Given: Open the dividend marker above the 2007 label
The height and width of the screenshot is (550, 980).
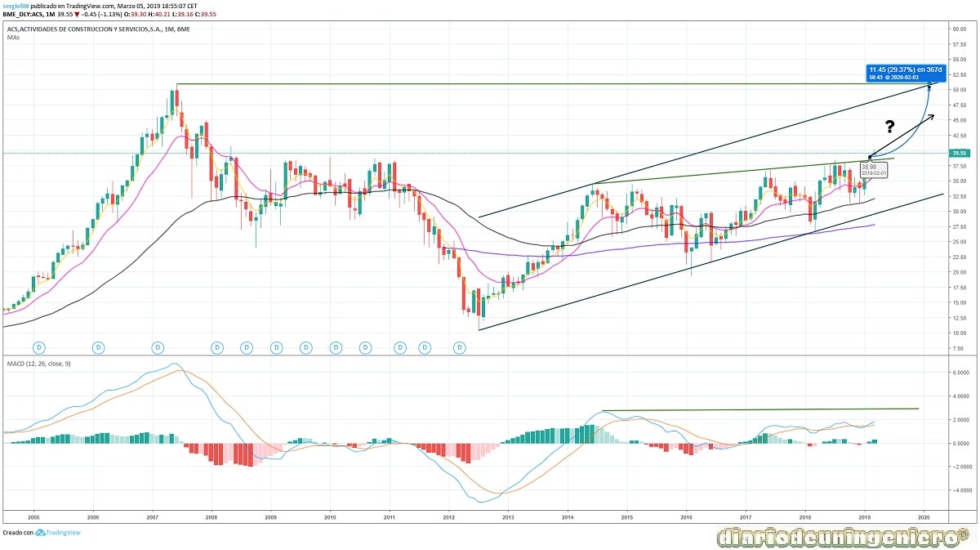Looking at the screenshot, I should coord(158,347).
